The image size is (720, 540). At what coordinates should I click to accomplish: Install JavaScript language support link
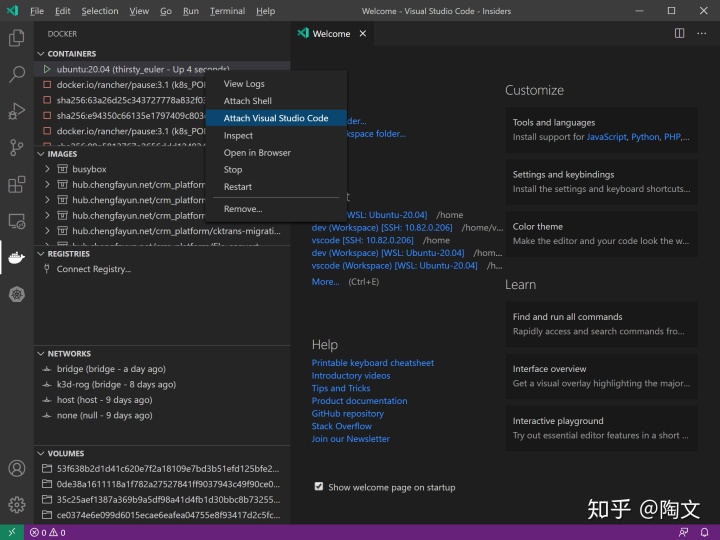click(606, 137)
